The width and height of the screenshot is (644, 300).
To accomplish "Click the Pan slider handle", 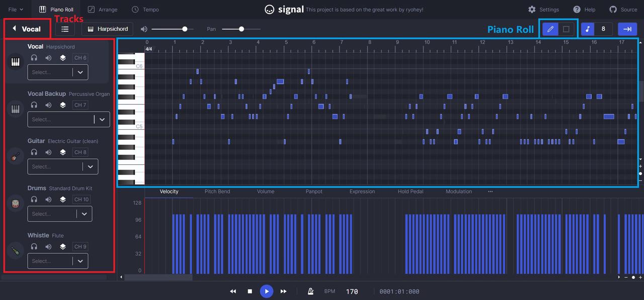I will point(242,29).
